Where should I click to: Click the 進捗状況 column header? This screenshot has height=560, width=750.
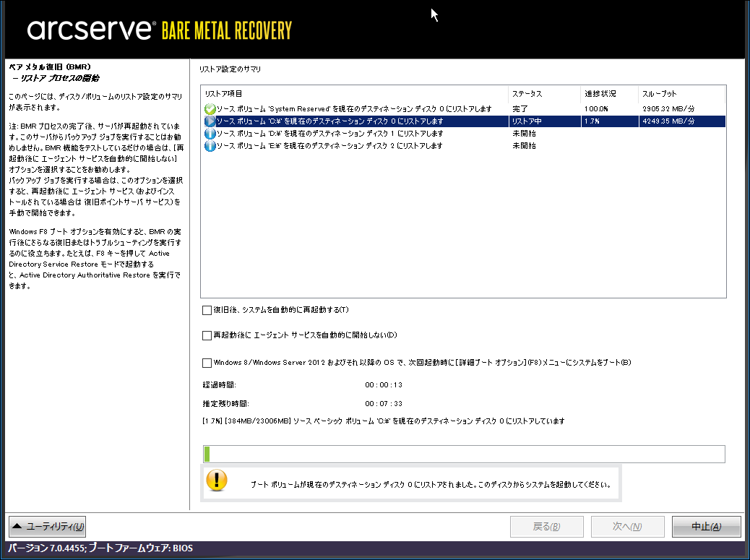pyautogui.click(x=609, y=94)
